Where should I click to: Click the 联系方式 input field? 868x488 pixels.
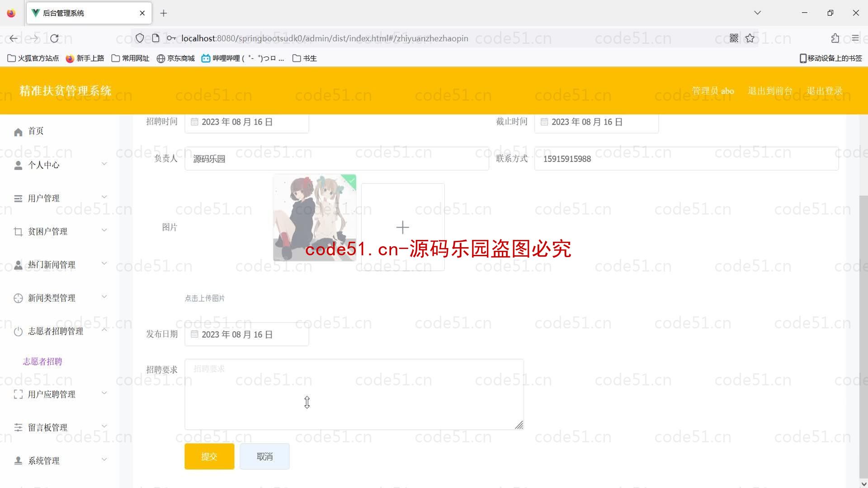686,159
